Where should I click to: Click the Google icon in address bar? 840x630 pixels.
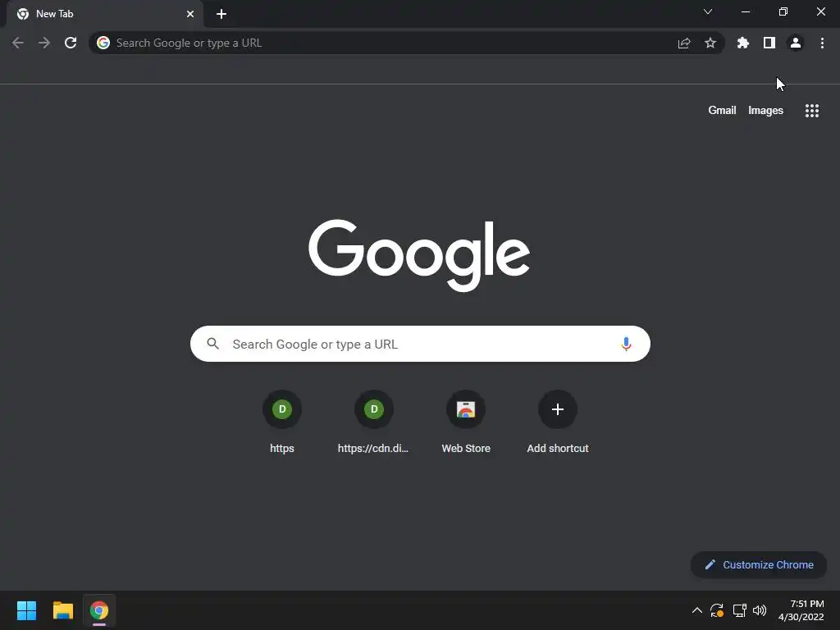click(103, 43)
